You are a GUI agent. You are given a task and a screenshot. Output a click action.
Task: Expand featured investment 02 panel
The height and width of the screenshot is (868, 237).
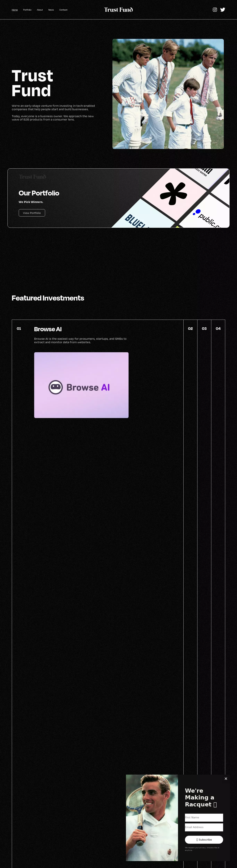(x=191, y=328)
